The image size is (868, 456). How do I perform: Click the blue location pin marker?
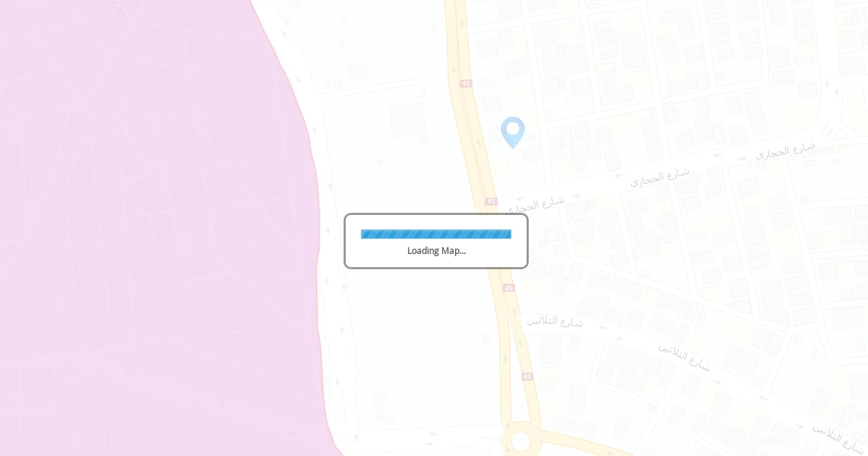pos(513,132)
